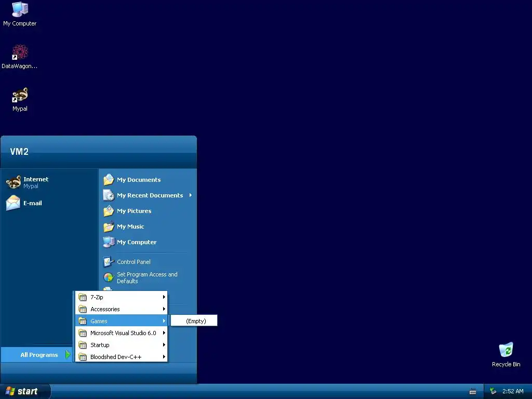Click the keyboard icon in the taskbar
The image size is (532, 399).
click(x=473, y=392)
